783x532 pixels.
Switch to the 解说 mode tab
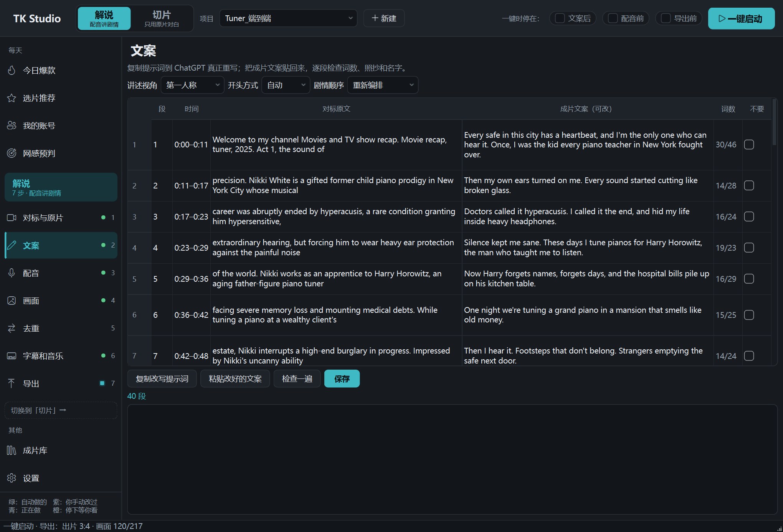(104, 18)
